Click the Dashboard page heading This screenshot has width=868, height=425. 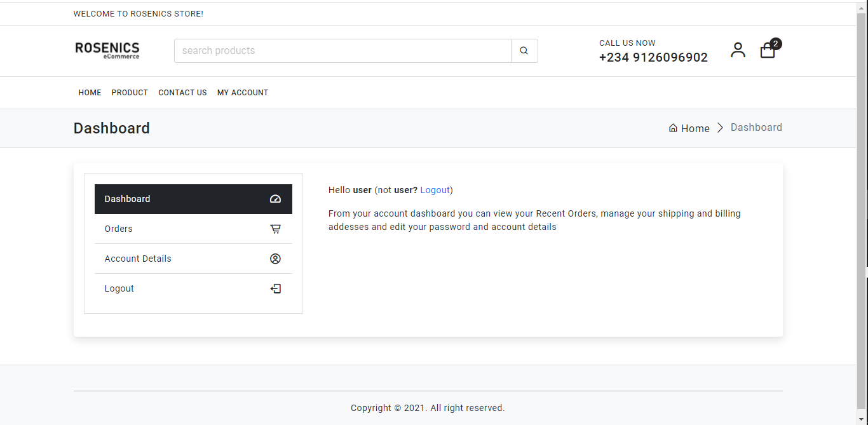[112, 128]
